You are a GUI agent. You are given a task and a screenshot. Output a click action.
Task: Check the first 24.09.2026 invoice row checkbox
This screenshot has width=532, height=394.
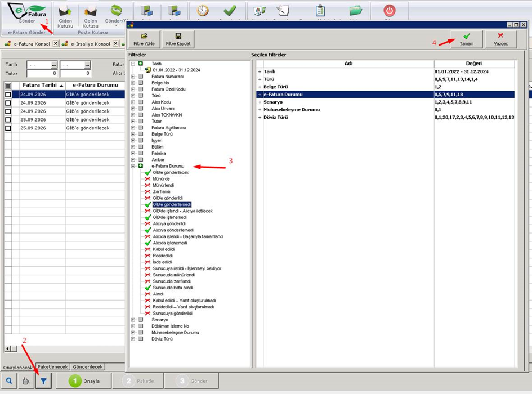click(8, 95)
